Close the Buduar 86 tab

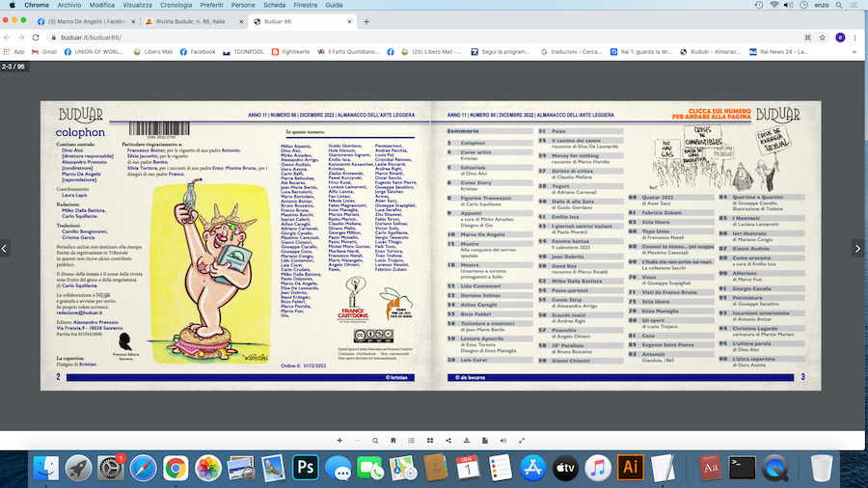[349, 21]
